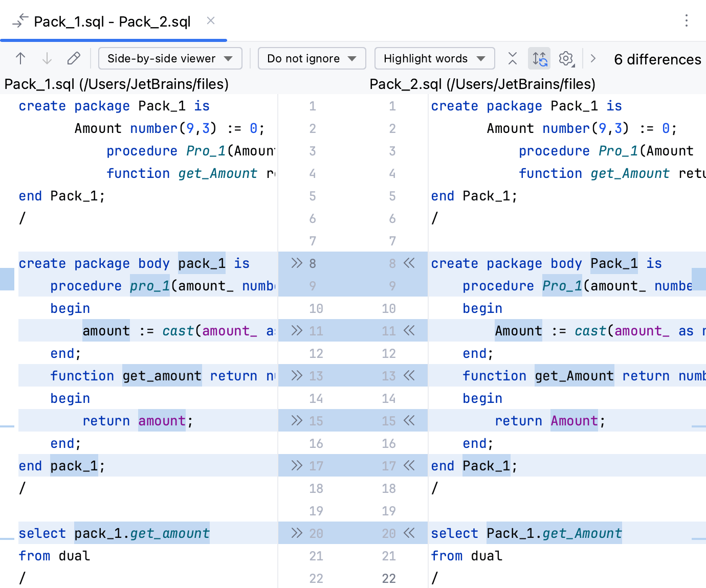Click 'get_amount' in left pane line 13
Screen dimensions: 706x588
point(162,376)
